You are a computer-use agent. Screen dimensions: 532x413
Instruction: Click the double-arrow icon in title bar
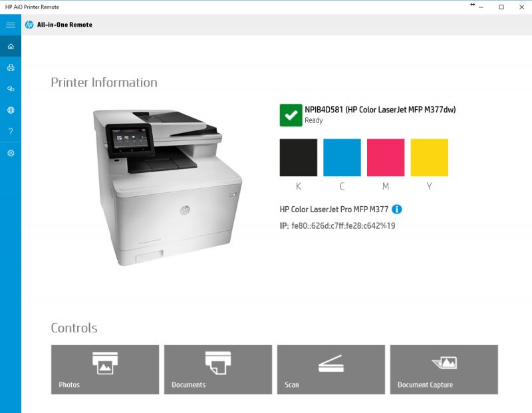(x=472, y=5)
